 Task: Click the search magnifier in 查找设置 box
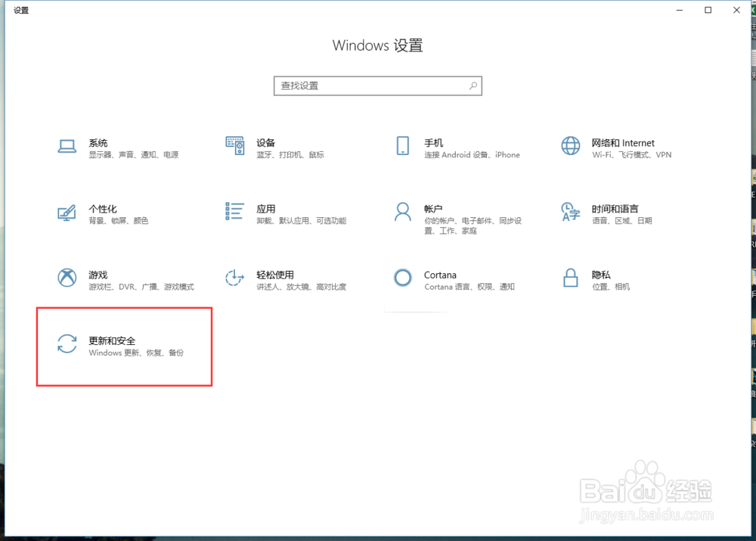coord(472,86)
